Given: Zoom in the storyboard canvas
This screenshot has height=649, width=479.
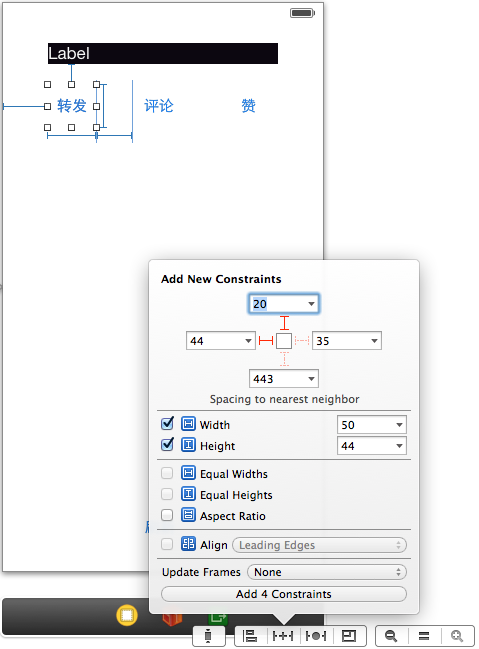Looking at the screenshot, I should (457, 636).
